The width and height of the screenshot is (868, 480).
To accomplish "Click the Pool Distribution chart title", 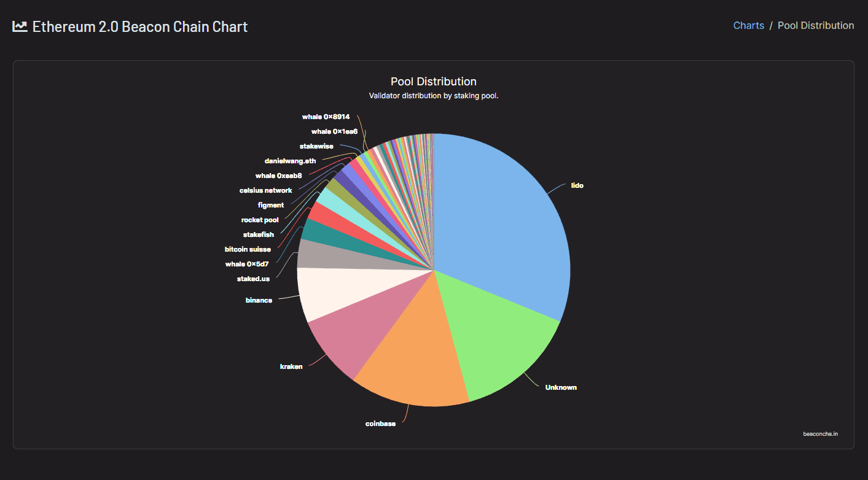I will [434, 81].
